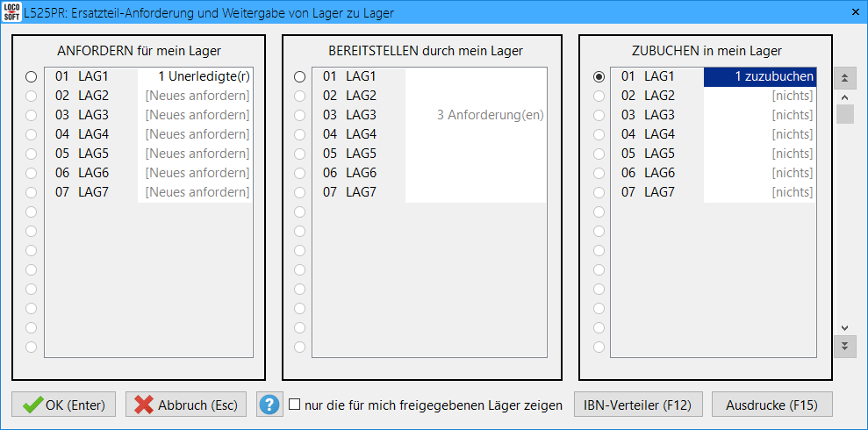This screenshot has height=430, width=868.
Task: Click '[Neues anfordern]' for LAG4
Action: pyautogui.click(x=197, y=134)
